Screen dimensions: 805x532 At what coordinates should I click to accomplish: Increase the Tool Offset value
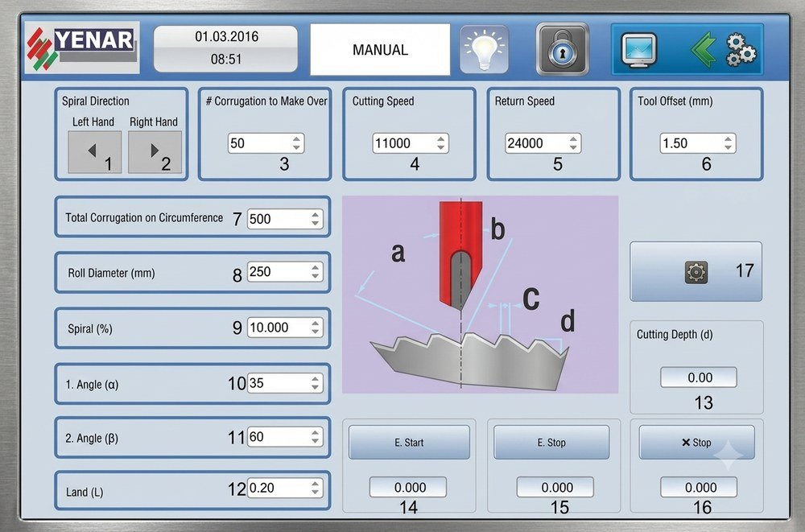pyautogui.click(x=729, y=138)
